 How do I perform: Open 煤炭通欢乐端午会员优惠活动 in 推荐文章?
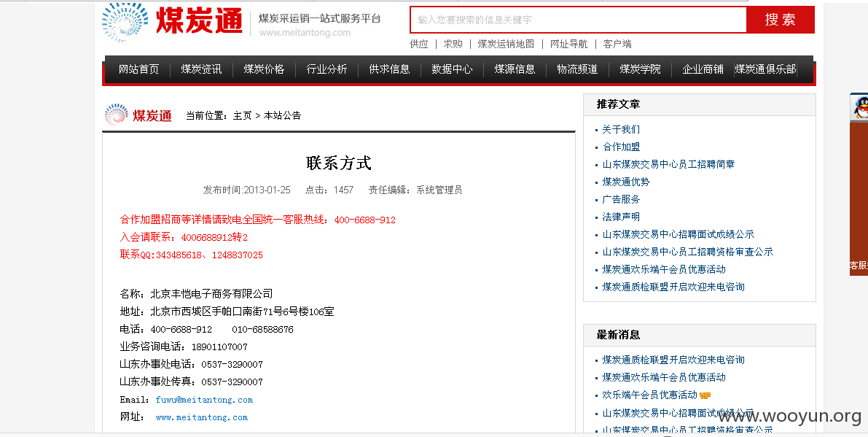pyautogui.click(x=664, y=269)
